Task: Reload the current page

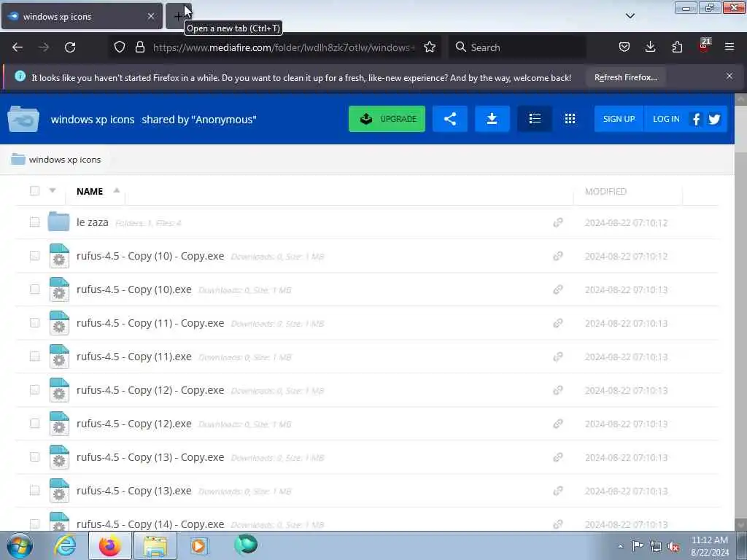Action: [x=70, y=47]
